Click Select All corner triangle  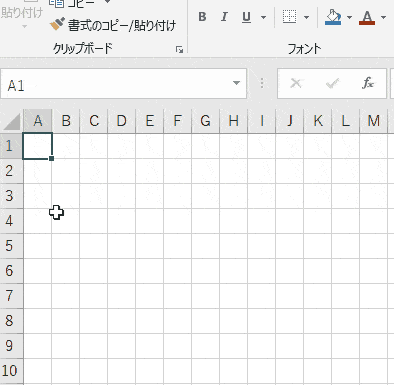(x=12, y=121)
